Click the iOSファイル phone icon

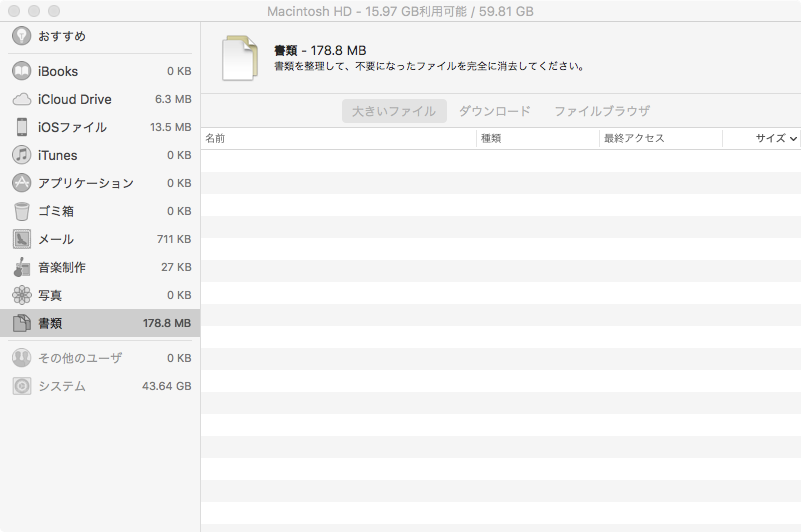pyautogui.click(x=21, y=127)
